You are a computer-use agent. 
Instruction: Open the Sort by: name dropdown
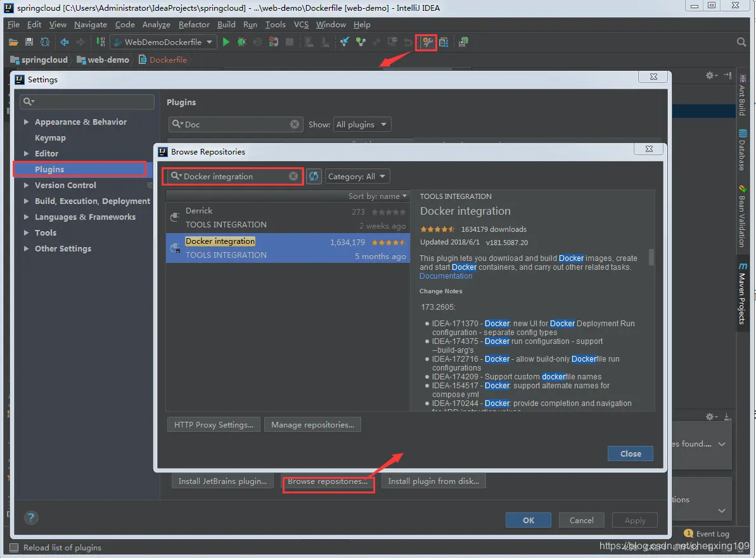(378, 196)
